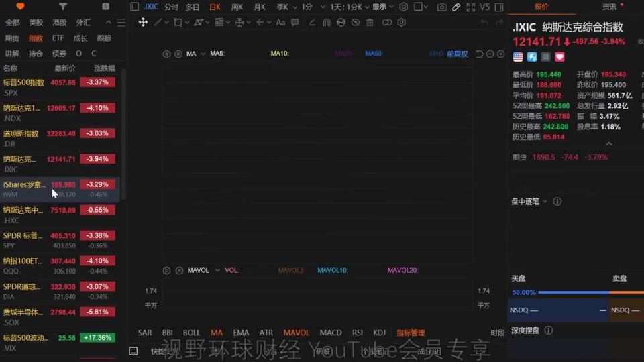
Task: Open 指标管理 indicator management
Action: click(x=411, y=333)
